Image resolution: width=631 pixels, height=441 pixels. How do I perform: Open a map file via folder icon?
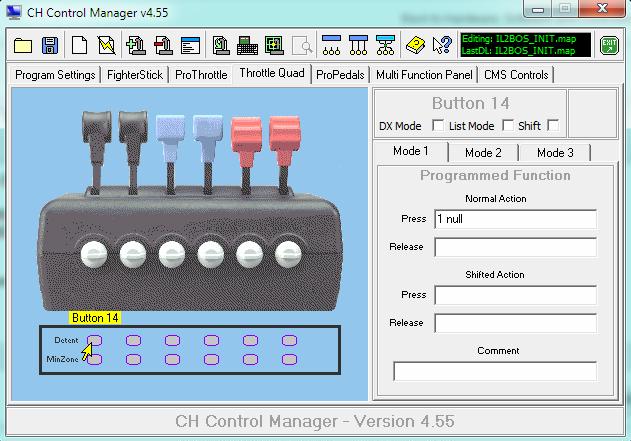(x=23, y=45)
